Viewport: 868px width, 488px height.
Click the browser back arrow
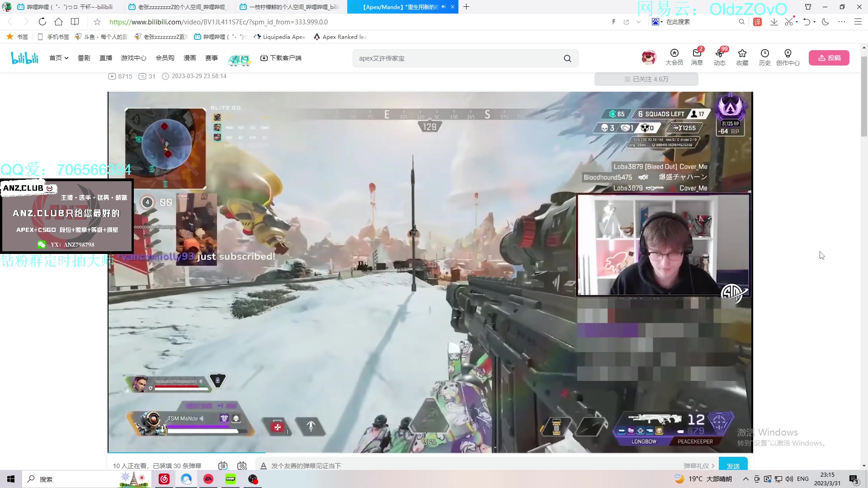tap(10, 22)
